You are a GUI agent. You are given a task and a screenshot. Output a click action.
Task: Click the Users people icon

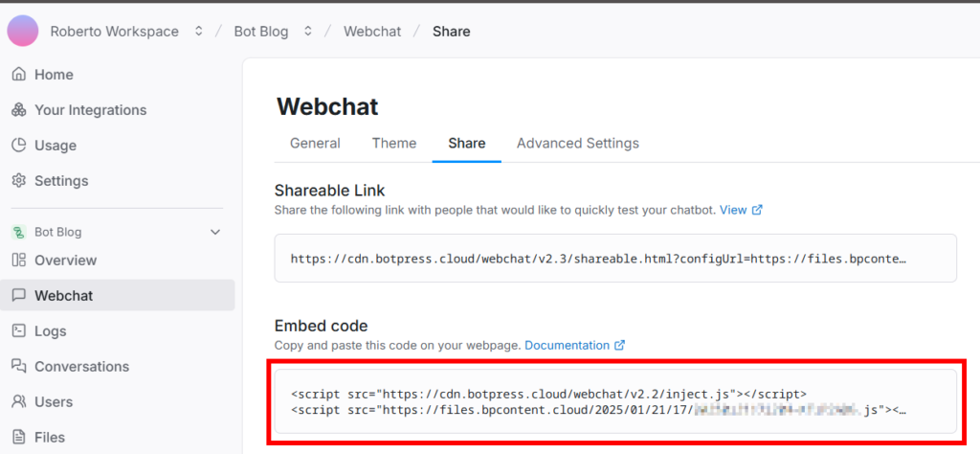[x=19, y=401]
